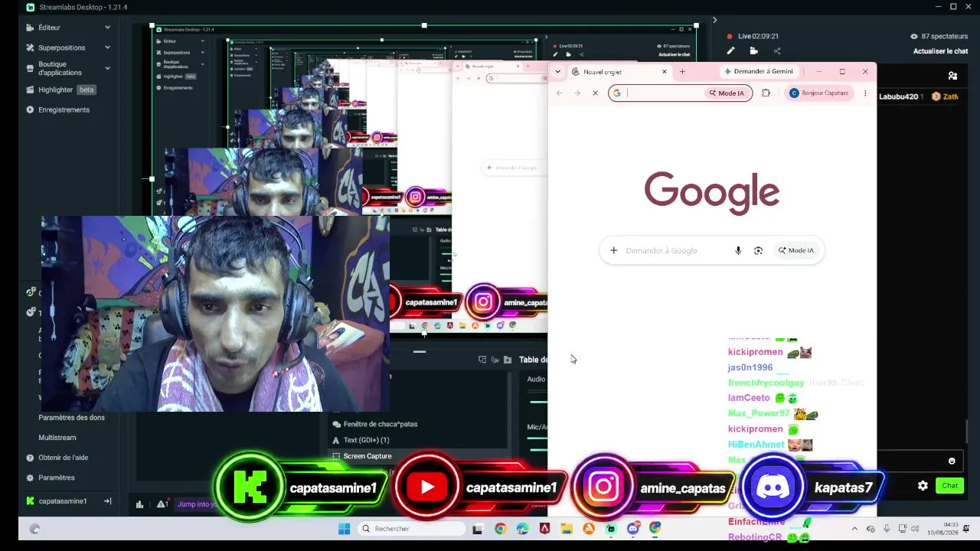This screenshot has height=551, width=980.
Task: Click the Rechercher taskbar search box
Action: point(412,529)
